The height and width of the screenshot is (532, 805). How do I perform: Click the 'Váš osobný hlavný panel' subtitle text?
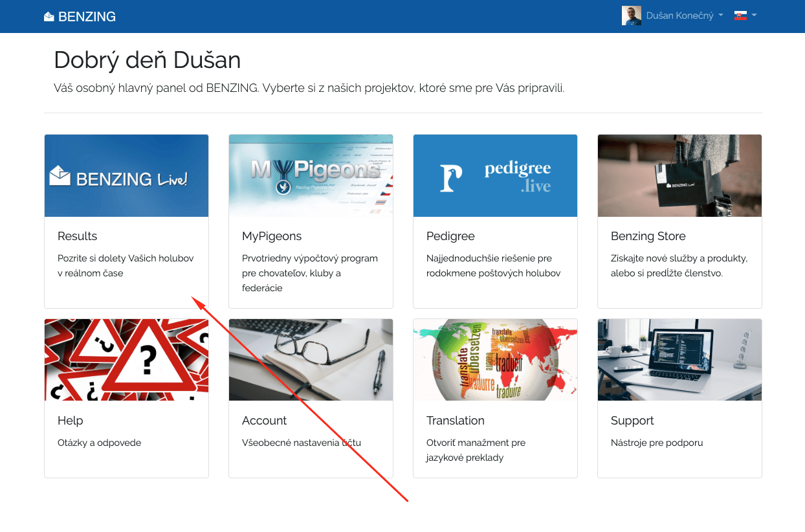click(x=309, y=88)
